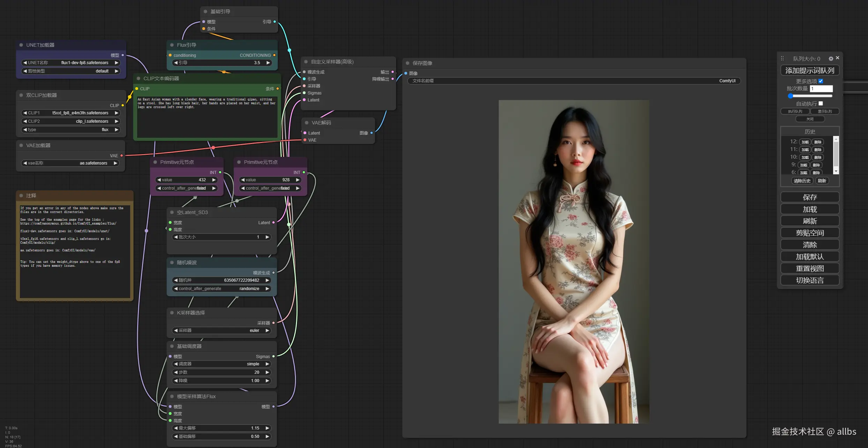Image resolution: width=868 pixels, height=448 pixels.
Task: Uncheck the 更多选项 checkbox
Action: pos(821,81)
